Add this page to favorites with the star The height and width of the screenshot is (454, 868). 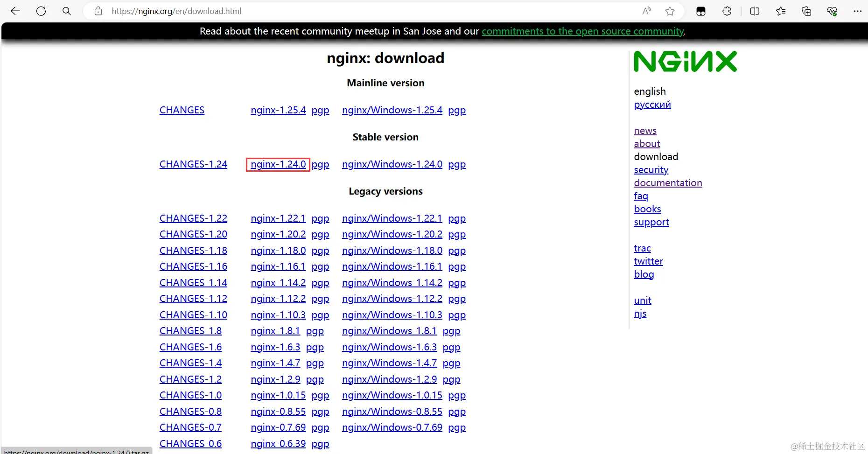671,11
